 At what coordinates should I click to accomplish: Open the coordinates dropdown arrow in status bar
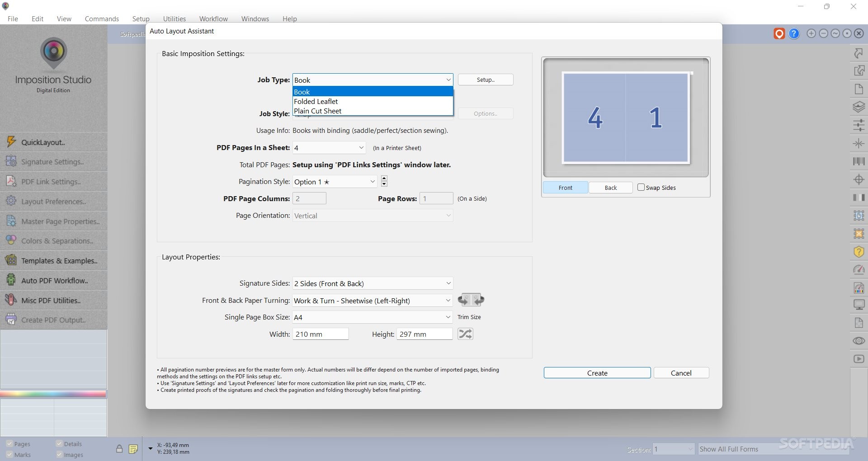pos(150,448)
